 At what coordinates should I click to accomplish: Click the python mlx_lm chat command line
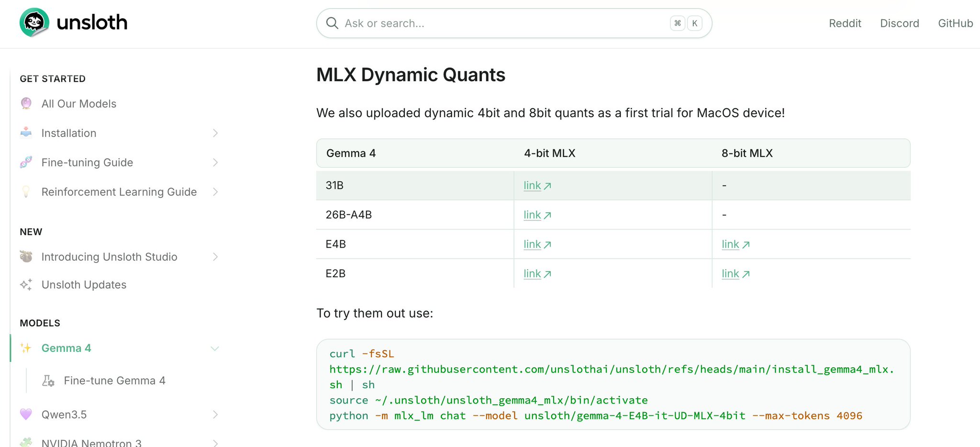[596, 416]
